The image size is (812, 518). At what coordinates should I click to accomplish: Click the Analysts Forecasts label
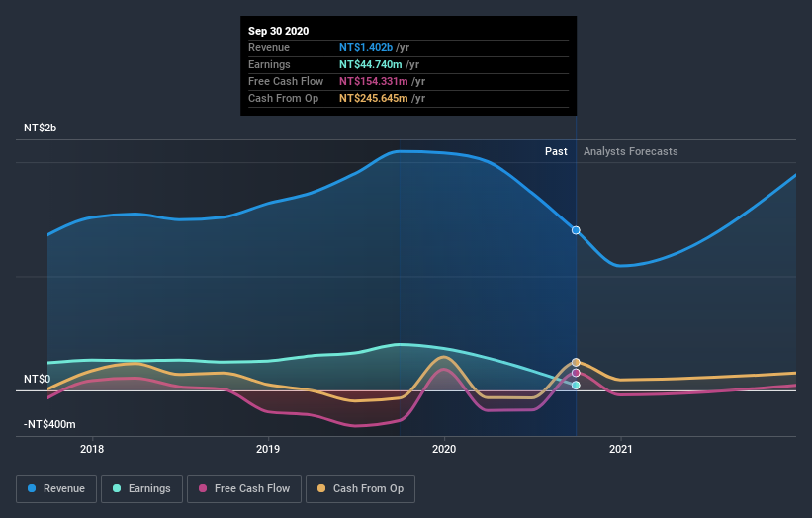630,151
